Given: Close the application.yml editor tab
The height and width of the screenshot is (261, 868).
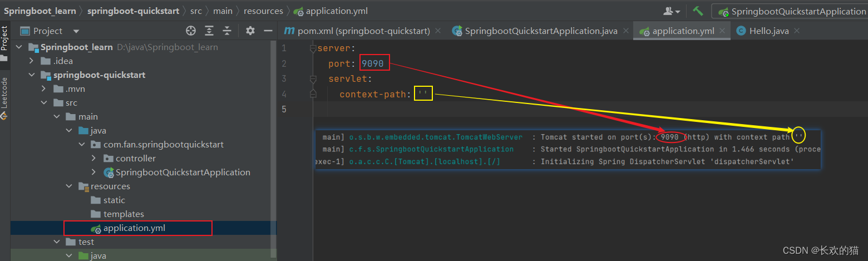Looking at the screenshot, I should pos(722,31).
